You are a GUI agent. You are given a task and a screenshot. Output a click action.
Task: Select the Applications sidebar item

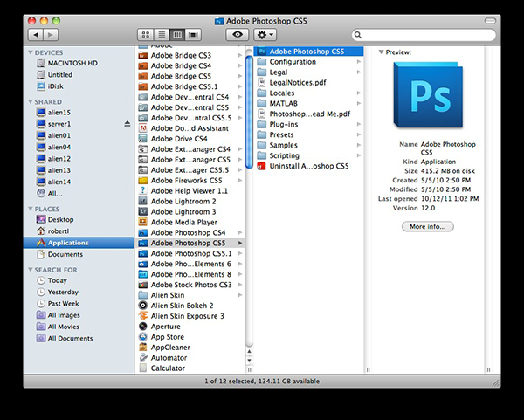click(79, 243)
